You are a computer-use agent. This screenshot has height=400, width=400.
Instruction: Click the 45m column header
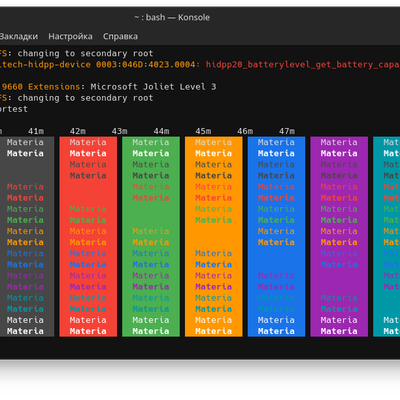click(x=203, y=131)
